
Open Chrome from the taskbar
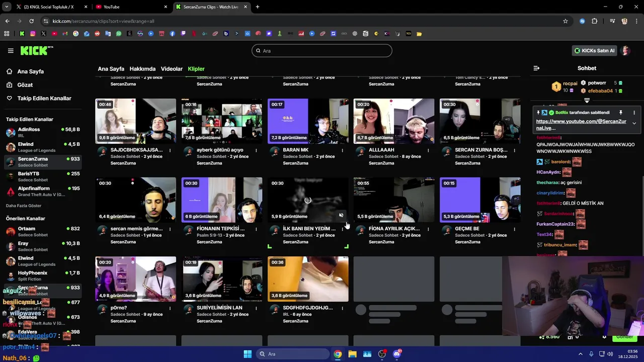338,354
